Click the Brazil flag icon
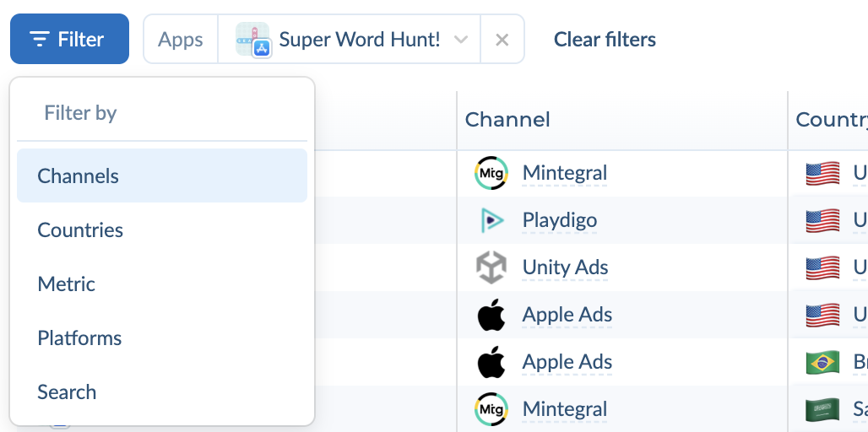This screenshot has height=432, width=868. point(822,362)
